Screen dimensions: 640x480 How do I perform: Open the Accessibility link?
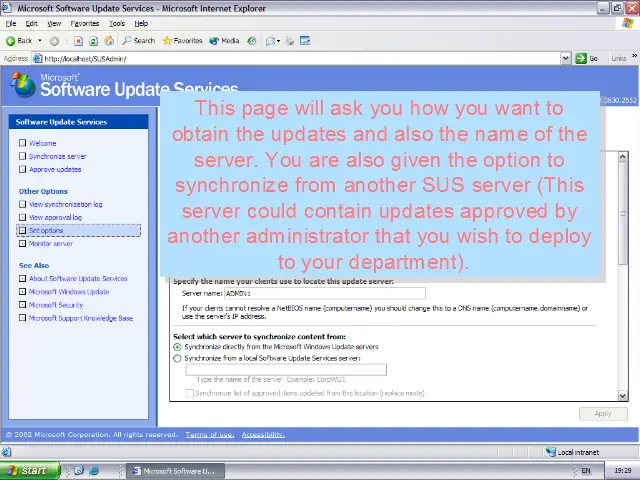(263, 435)
